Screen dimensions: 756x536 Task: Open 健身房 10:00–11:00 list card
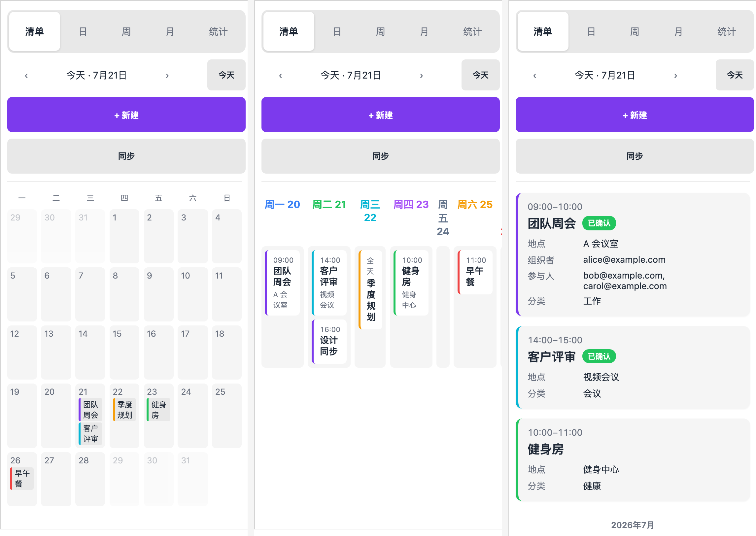click(x=633, y=460)
